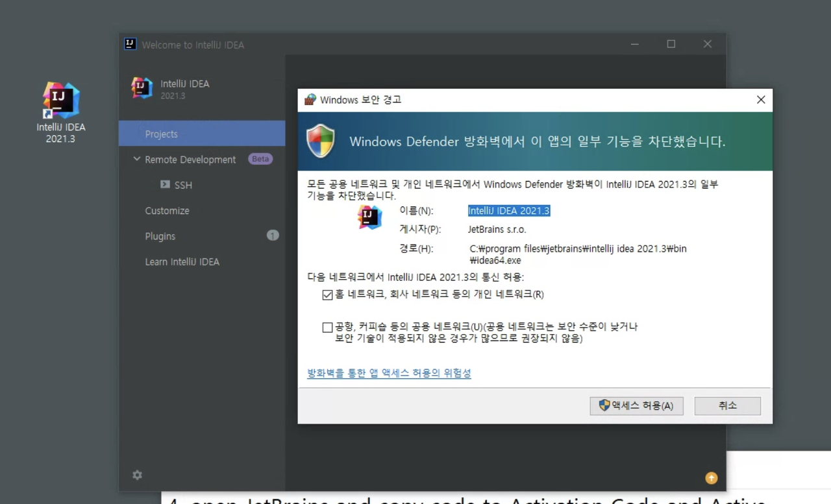
Task: Enable private networks checkbox (홈 네트워크)
Action: click(327, 294)
